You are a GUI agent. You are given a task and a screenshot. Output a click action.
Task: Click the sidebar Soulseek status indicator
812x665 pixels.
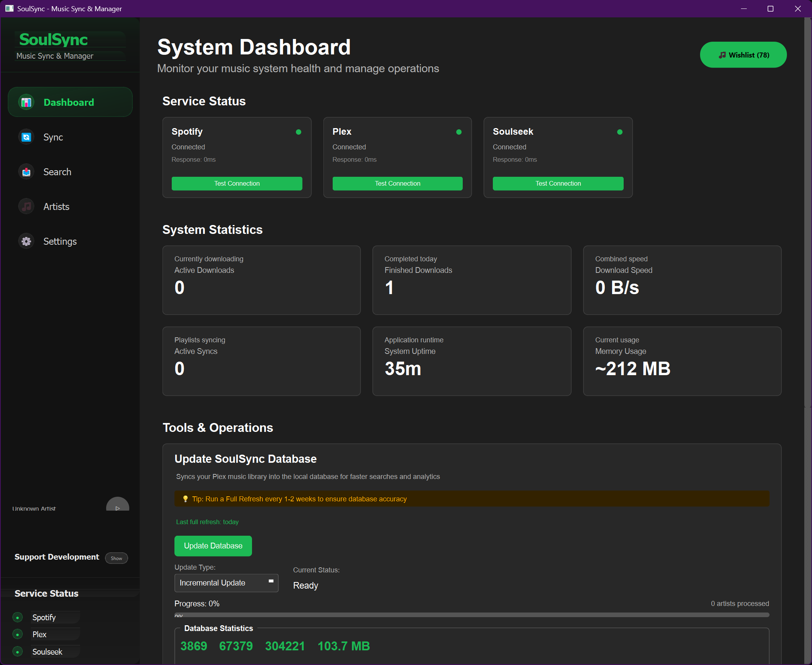click(x=17, y=652)
